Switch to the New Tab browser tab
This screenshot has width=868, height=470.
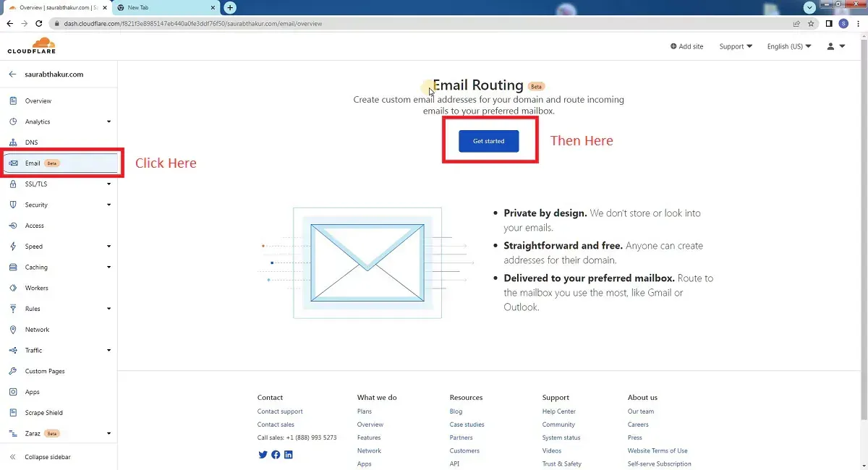click(167, 7)
